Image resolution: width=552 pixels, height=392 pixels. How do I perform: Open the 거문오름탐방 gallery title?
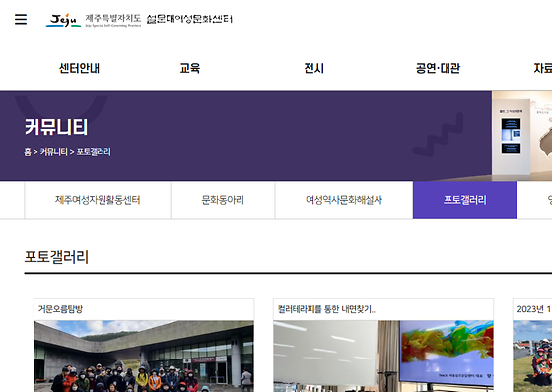pyautogui.click(x=60, y=309)
